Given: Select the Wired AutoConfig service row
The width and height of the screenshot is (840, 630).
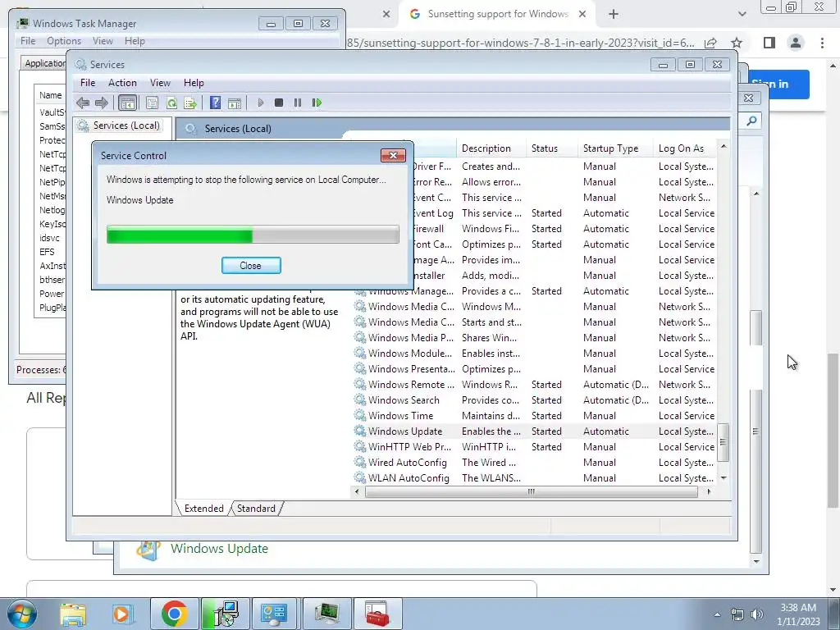Looking at the screenshot, I should (x=535, y=463).
